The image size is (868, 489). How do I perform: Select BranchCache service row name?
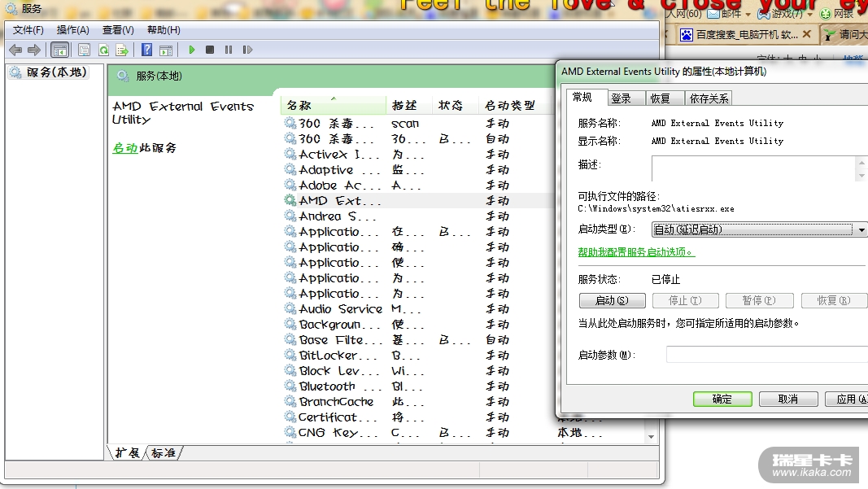[336, 401]
